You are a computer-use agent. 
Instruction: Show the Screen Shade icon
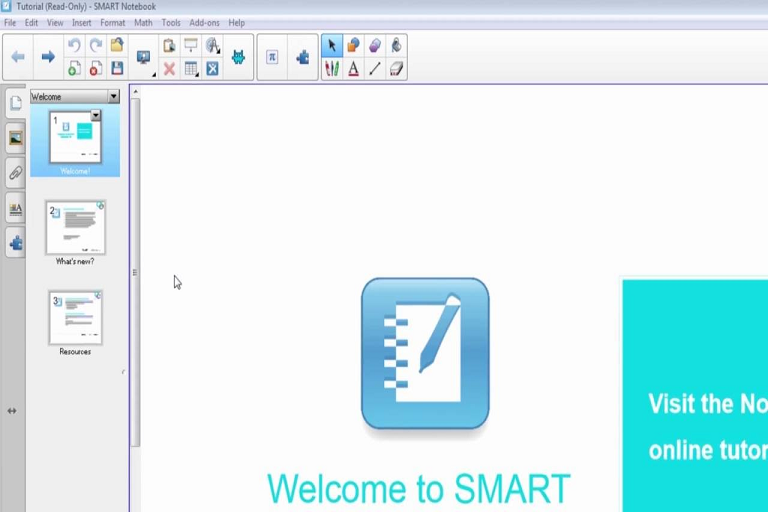pos(191,45)
